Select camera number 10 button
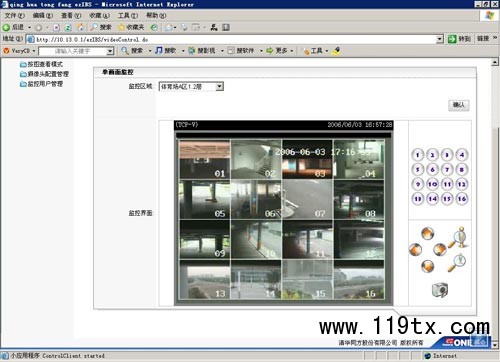 click(432, 184)
